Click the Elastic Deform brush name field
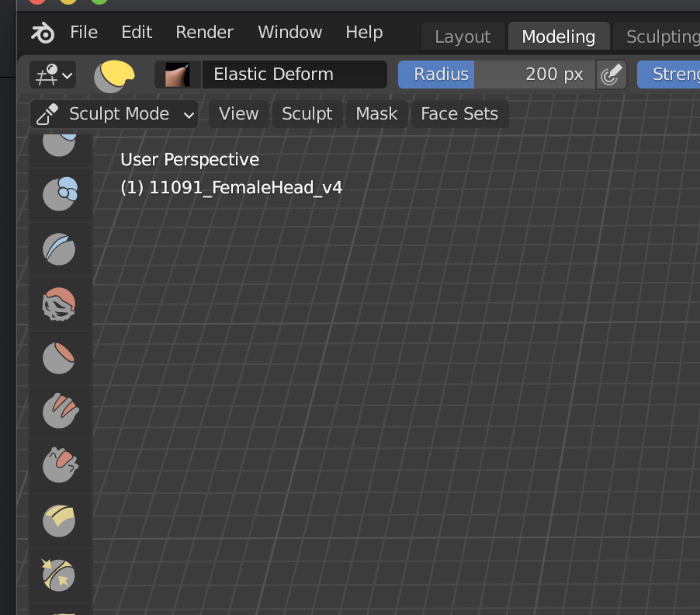The width and height of the screenshot is (700, 615). tap(295, 75)
